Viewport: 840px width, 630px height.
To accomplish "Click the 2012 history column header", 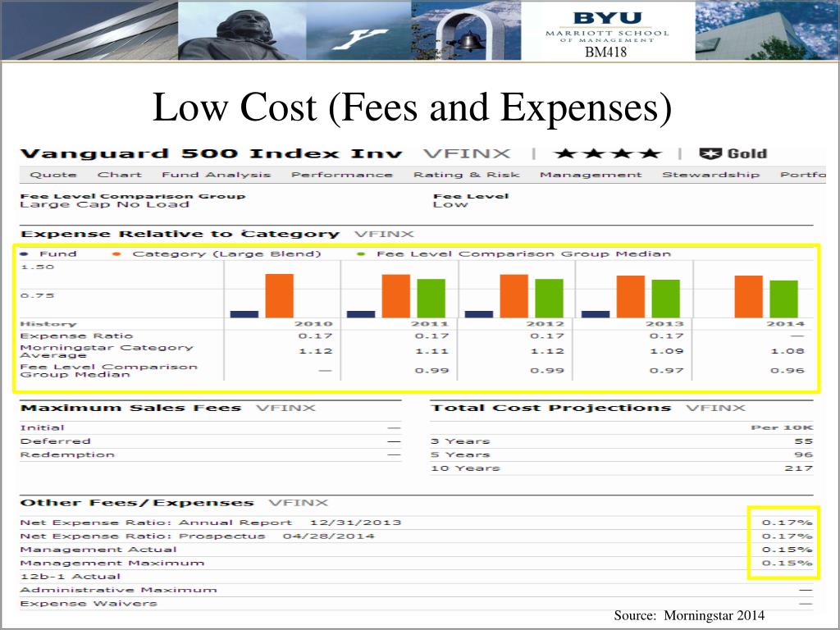I will tap(546, 323).
